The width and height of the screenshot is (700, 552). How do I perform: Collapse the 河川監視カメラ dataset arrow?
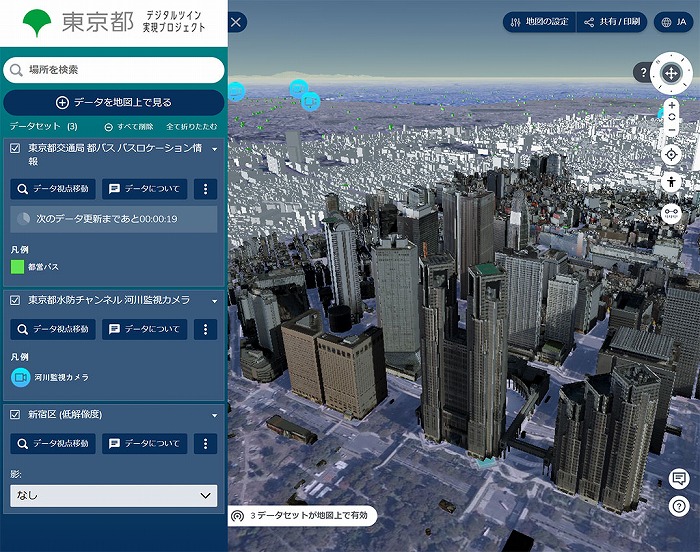coord(215,301)
